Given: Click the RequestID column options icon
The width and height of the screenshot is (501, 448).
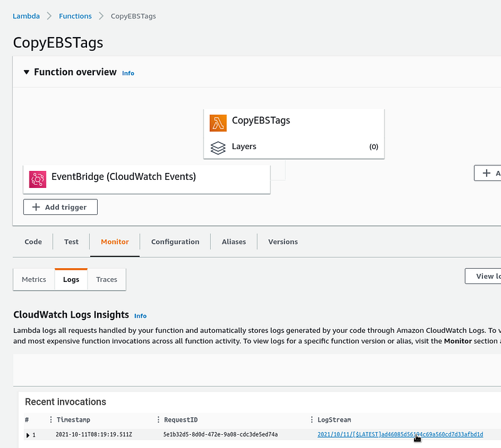Looking at the screenshot, I should tap(158, 420).
